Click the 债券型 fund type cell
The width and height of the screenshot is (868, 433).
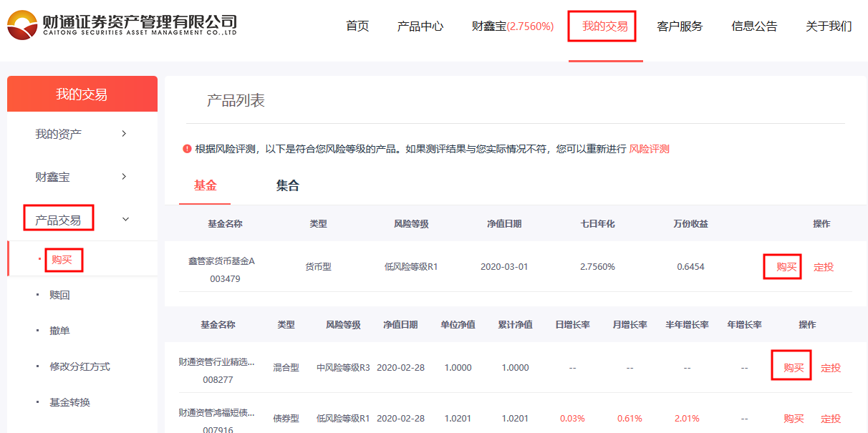click(x=286, y=419)
